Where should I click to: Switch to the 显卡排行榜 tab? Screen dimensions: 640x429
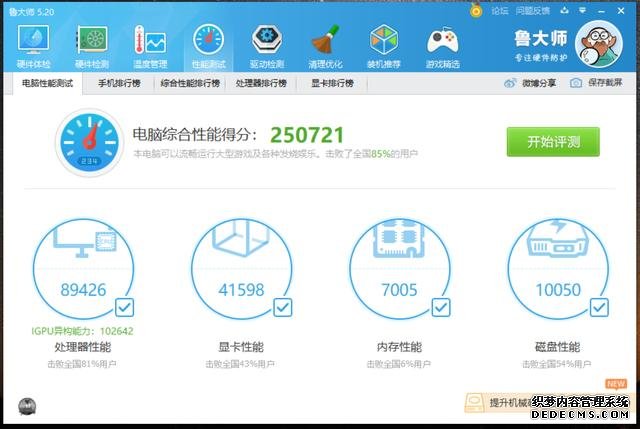(332, 83)
